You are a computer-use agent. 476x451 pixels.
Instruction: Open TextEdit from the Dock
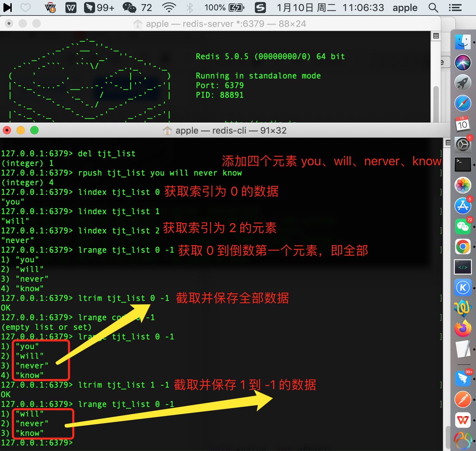coord(463,349)
